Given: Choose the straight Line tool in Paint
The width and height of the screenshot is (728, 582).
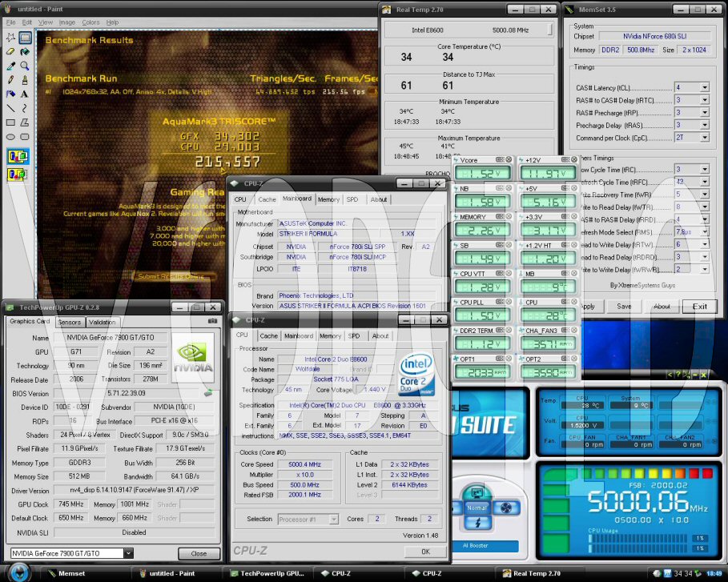Looking at the screenshot, I should click(x=10, y=108).
